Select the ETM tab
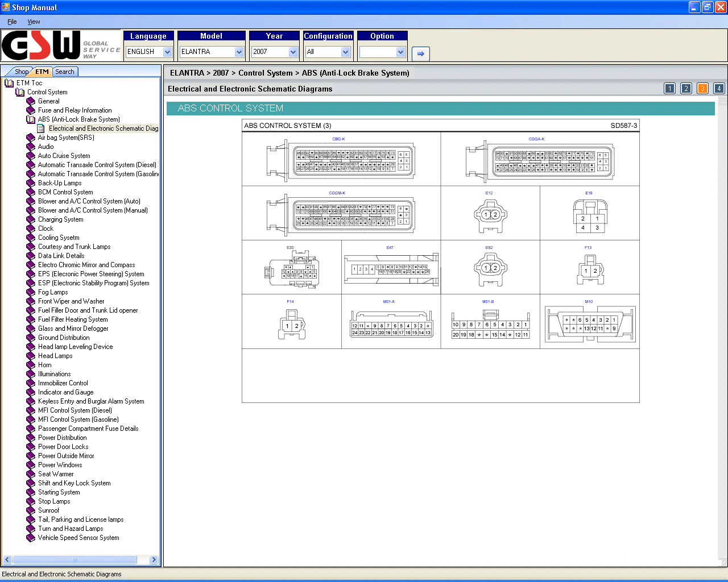 pyautogui.click(x=42, y=72)
